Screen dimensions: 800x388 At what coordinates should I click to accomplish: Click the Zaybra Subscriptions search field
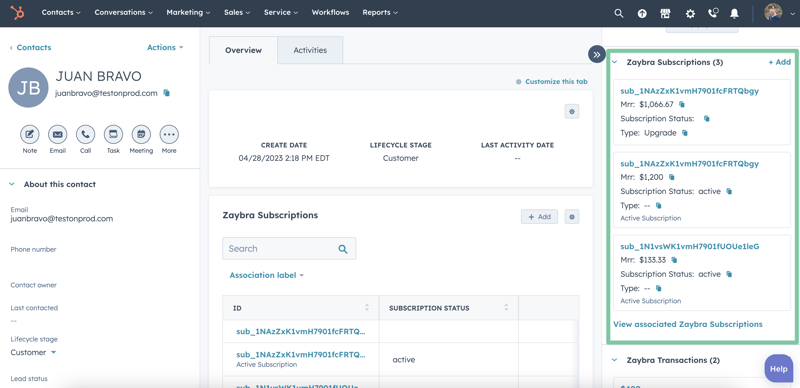click(x=289, y=249)
